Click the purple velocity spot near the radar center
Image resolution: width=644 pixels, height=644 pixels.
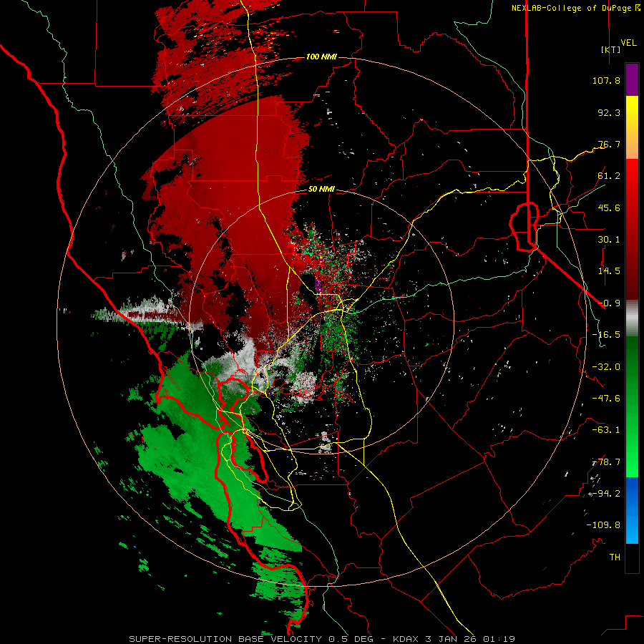click(x=318, y=285)
